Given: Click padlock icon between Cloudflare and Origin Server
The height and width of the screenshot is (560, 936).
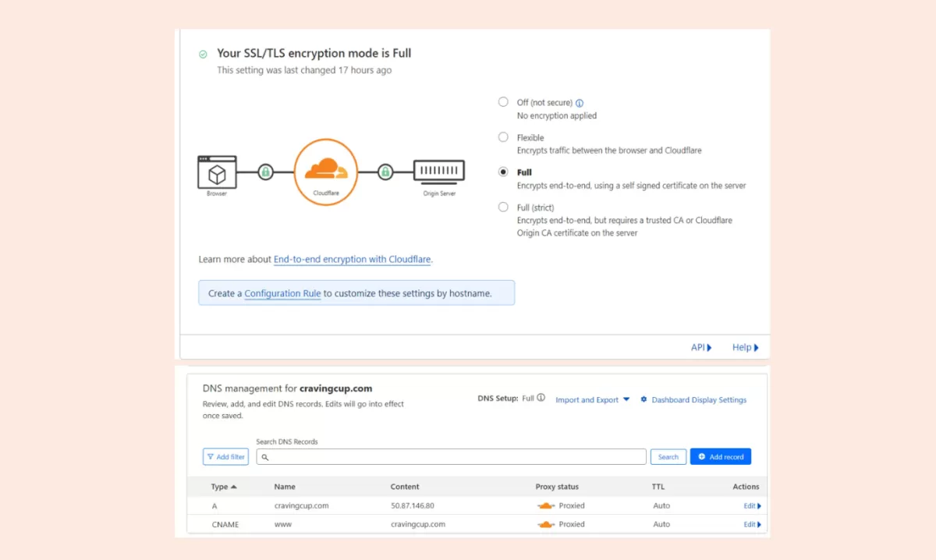Looking at the screenshot, I should pos(385,172).
